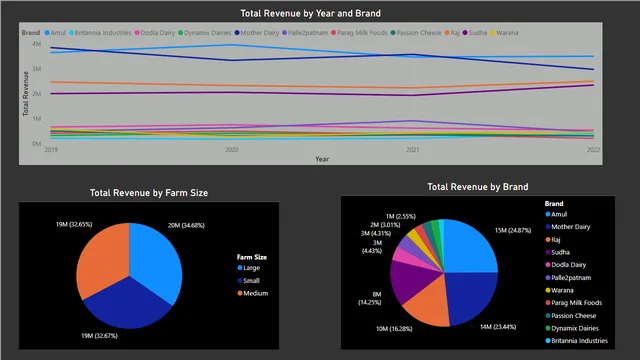Click Large in the Farm Size legend

click(249, 268)
